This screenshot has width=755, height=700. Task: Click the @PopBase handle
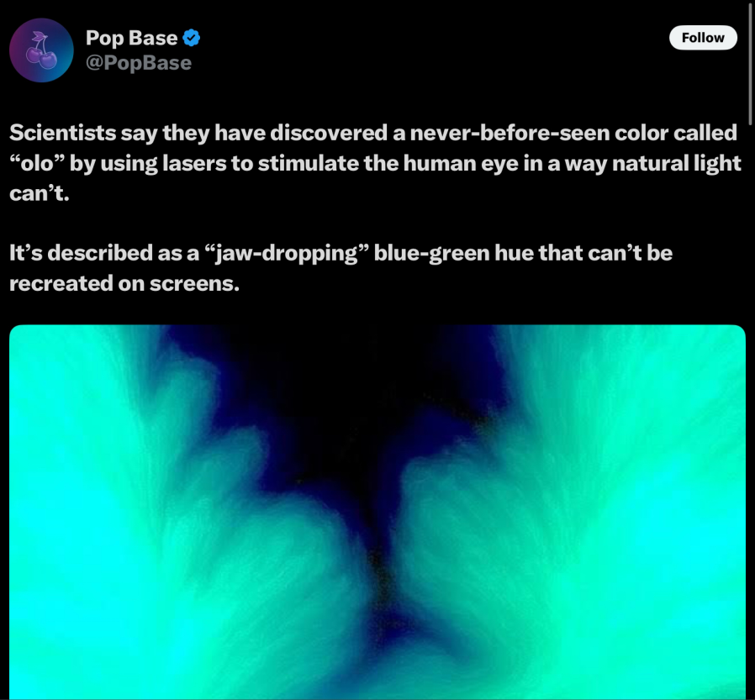tap(138, 63)
